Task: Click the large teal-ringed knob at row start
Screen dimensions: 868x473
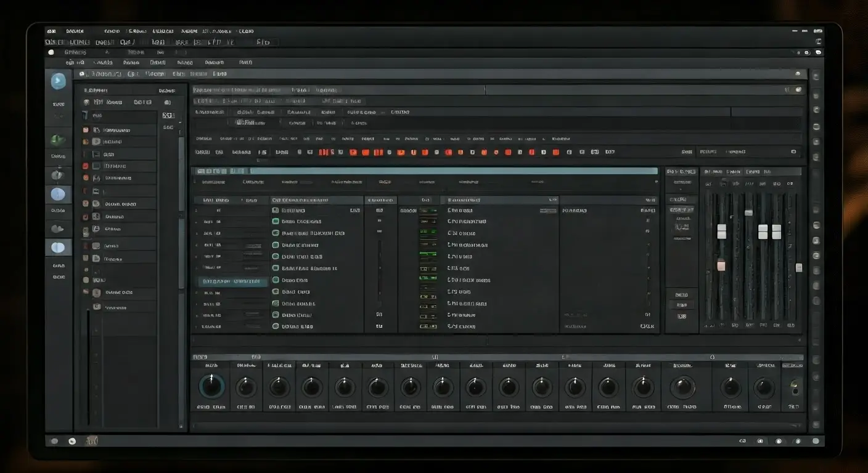Action: [x=211, y=387]
